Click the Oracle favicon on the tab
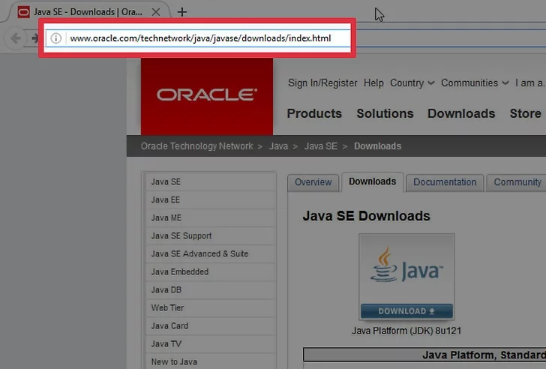This screenshot has height=369, width=546. point(24,12)
